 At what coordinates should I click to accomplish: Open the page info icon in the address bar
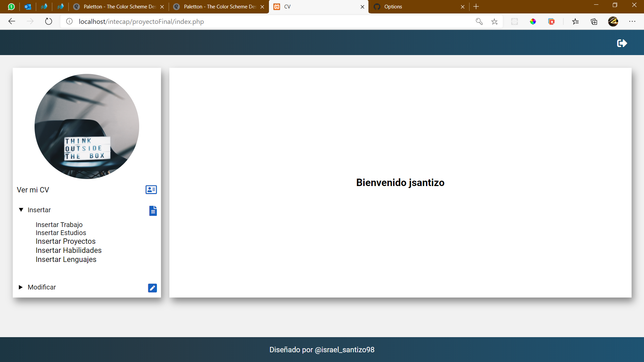point(69,21)
